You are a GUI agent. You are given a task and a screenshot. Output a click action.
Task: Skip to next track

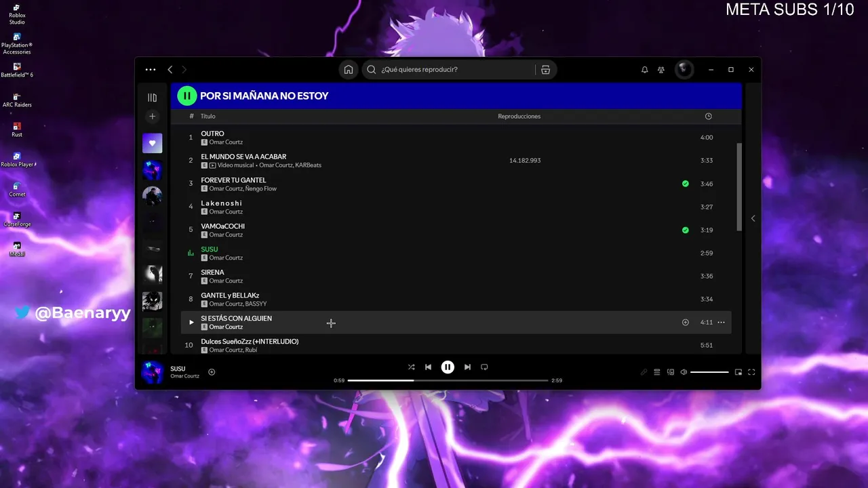coord(467,367)
